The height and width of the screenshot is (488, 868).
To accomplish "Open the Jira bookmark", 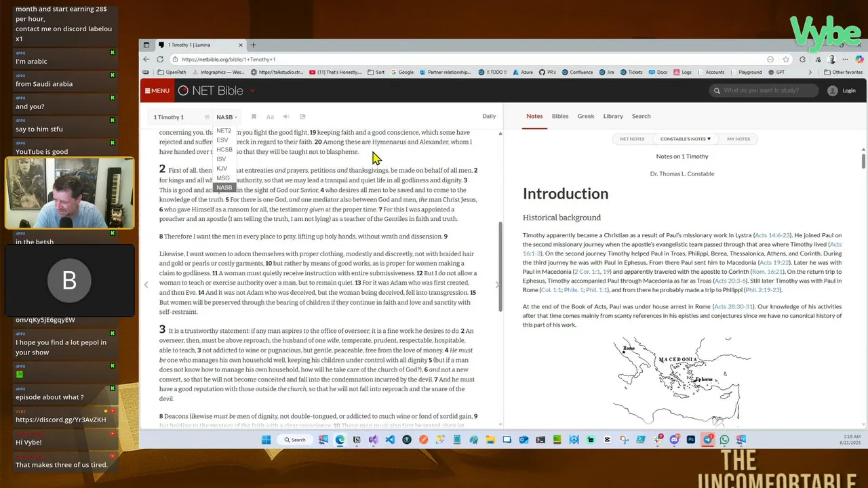I will point(607,72).
